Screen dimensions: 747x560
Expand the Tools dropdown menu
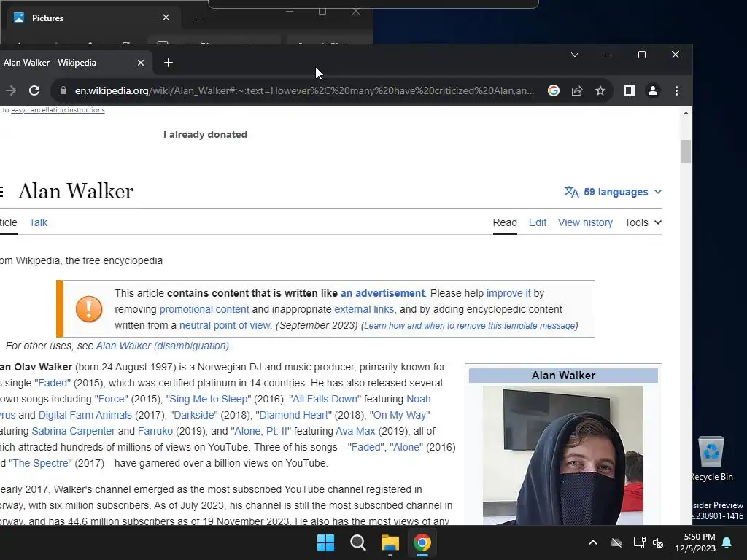643,222
